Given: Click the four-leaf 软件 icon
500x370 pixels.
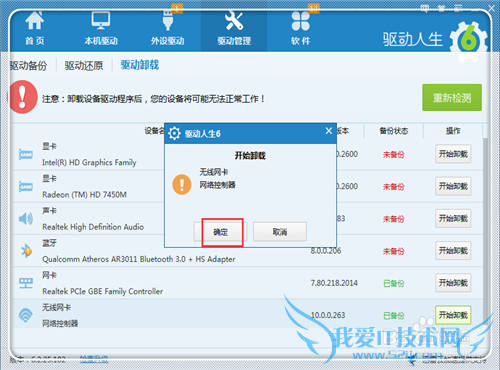Looking at the screenshot, I should coord(301,21).
